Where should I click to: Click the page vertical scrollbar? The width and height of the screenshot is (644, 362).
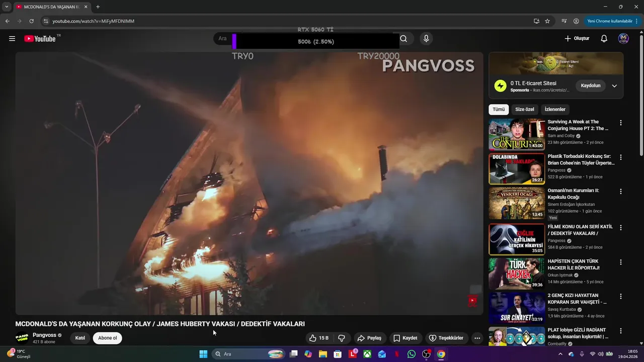pos(641,96)
